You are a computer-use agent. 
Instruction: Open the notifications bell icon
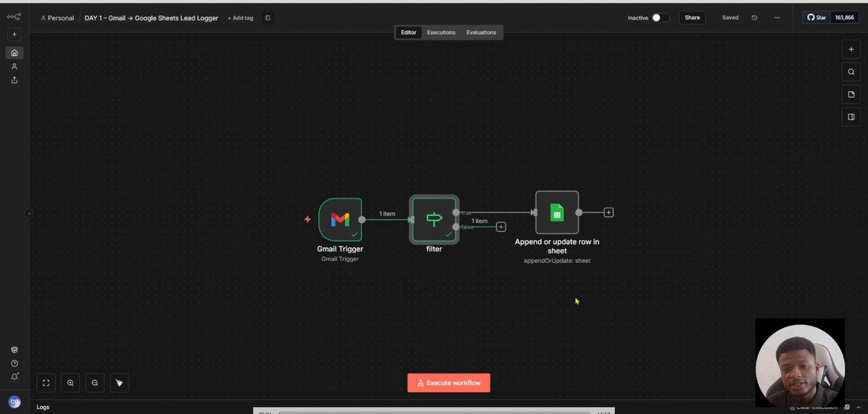click(x=14, y=376)
